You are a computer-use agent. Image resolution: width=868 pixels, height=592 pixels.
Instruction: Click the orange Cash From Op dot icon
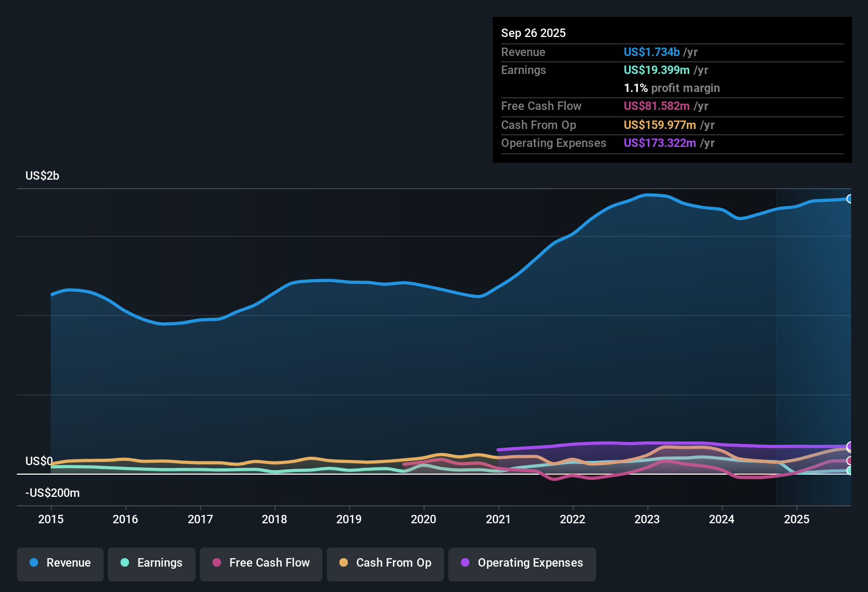344,563
